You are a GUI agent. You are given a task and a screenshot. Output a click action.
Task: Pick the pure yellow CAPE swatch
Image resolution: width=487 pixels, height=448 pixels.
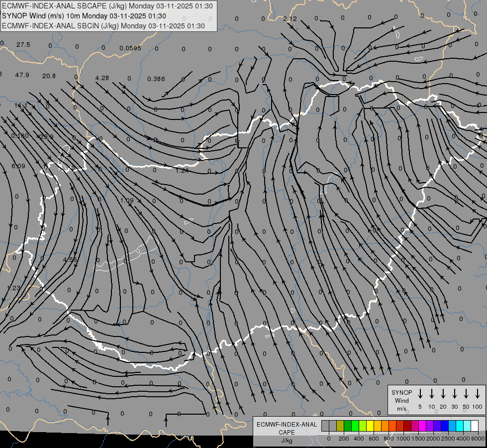click(370, 426)
